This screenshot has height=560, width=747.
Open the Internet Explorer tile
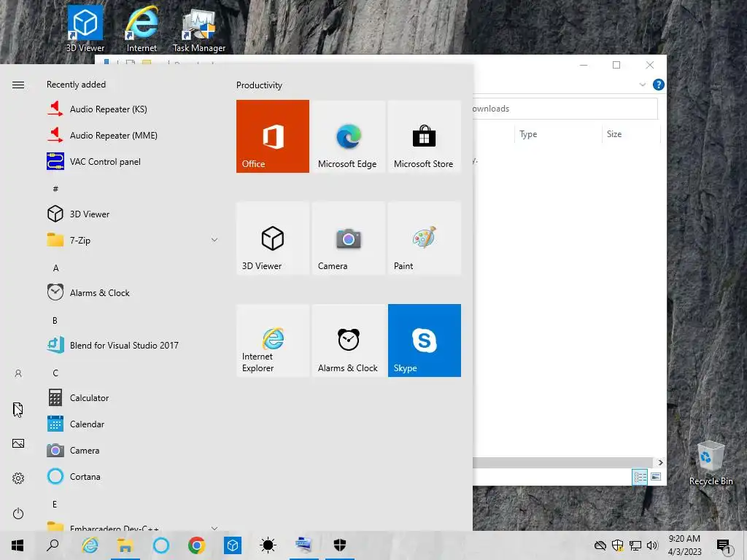coord(273,341)
